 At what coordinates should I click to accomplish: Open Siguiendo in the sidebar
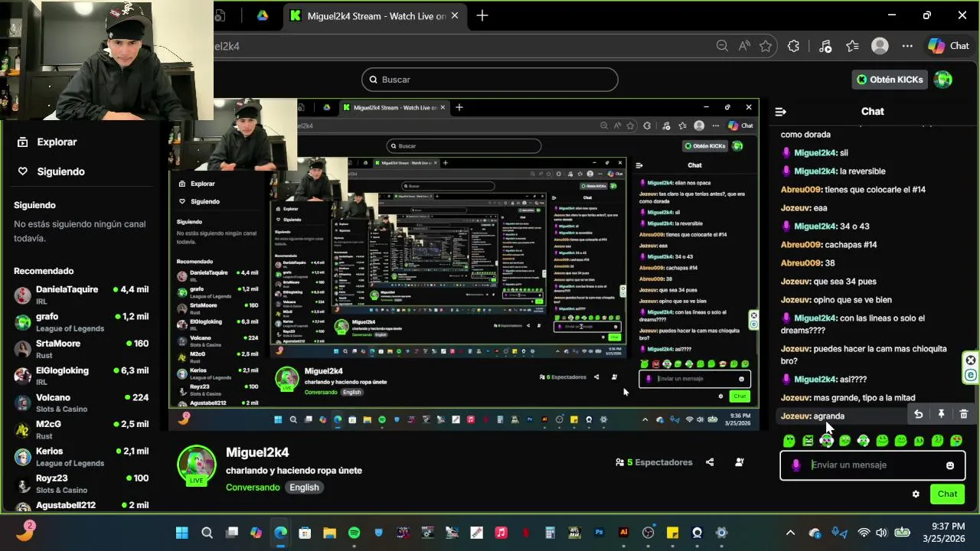click(52, 171)
